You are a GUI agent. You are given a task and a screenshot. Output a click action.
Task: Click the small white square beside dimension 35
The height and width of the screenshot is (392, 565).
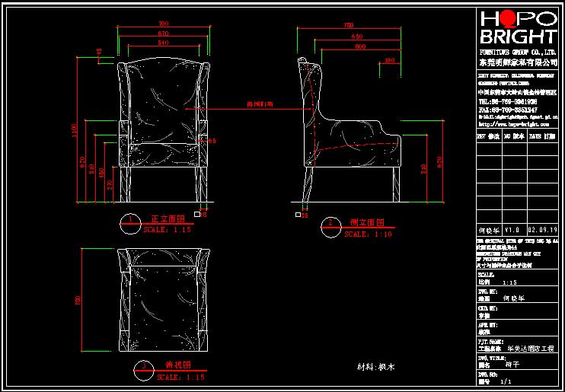coord(298,215)
